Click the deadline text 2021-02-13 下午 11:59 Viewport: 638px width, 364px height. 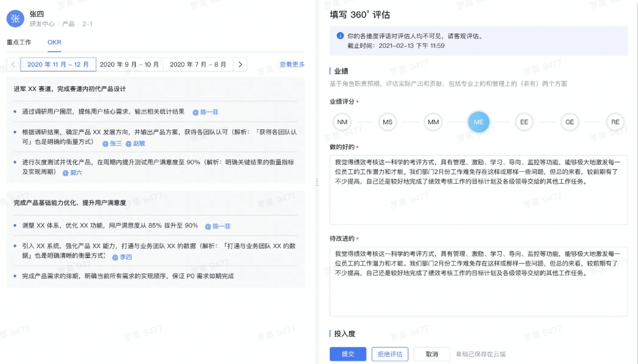point(411,46)
